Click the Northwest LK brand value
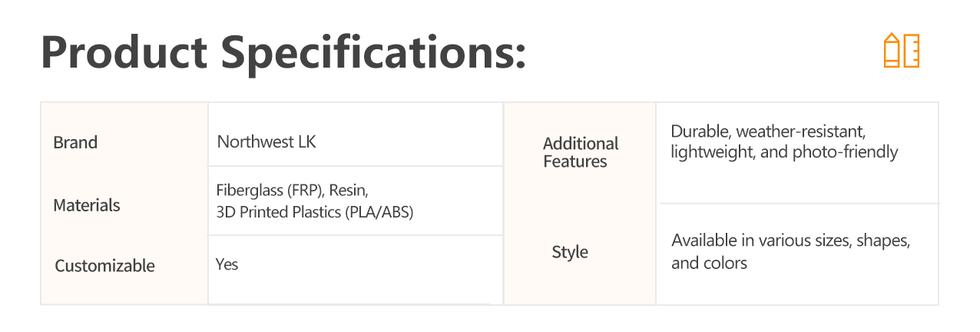 click(267, 142)
